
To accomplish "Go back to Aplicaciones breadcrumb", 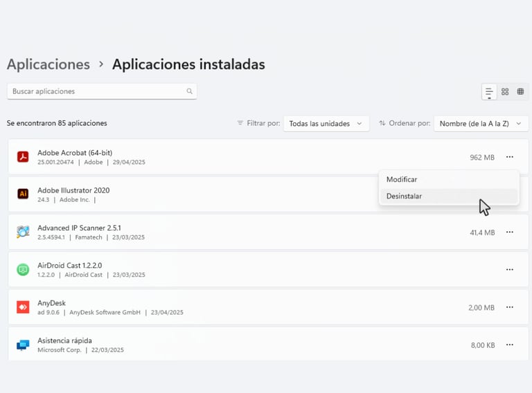I will 48,64.
